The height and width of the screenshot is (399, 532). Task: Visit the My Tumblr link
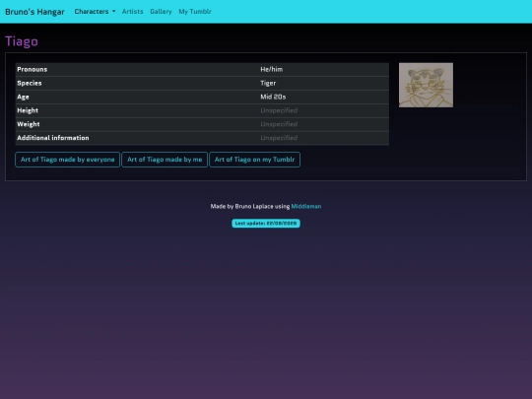click(195, 12)
